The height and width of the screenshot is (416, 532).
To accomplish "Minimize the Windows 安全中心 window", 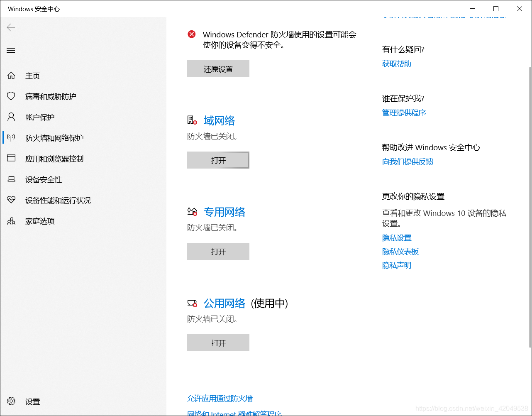I will pyautogui.click(x=472, y=9).
